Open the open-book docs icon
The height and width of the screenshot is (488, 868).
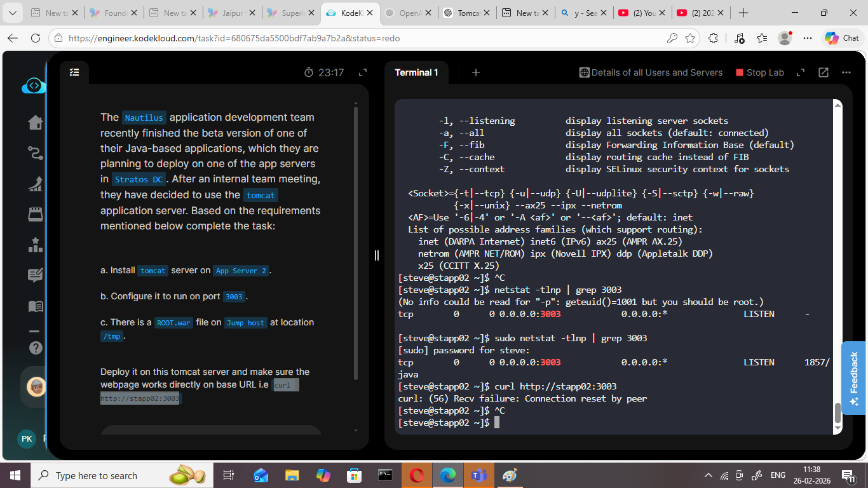click(36, 306)
